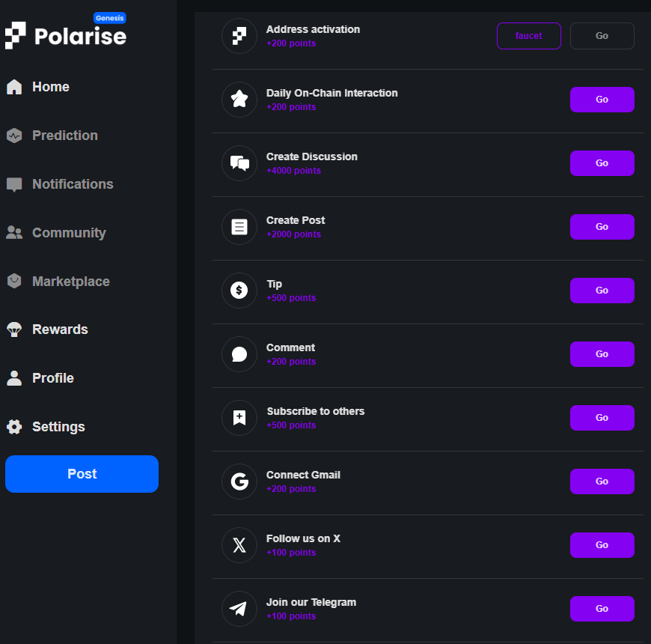Click the Daily On-Chain Interaction star icon
The image size is (651, 644).
pyautogui.click(x=239, y=100)
